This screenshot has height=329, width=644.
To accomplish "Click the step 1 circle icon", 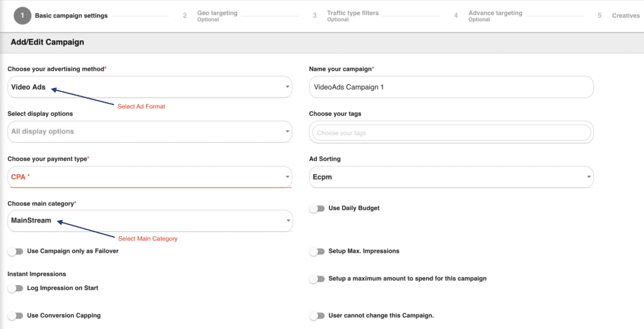I will [x=23, y=16].
